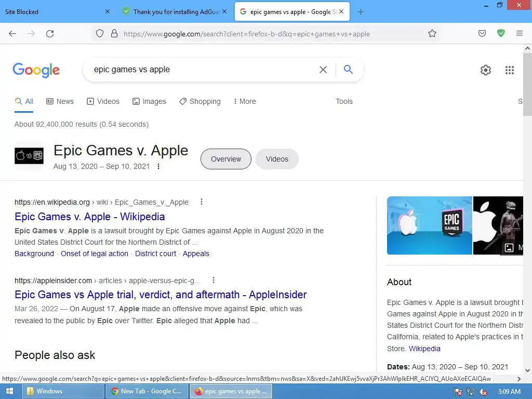Image resolution: width=532 pixels, height=399 pixels.
Task: Switch to New Tab Google Chrome taskbar item
Action: (x=147, y=391)
